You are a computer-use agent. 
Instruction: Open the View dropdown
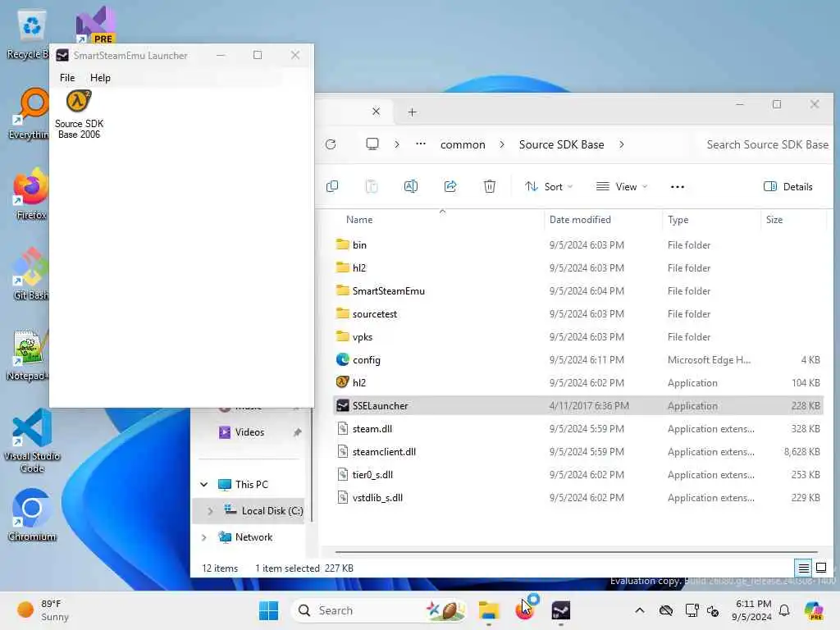pyautogui.click(x=622, y=186)
